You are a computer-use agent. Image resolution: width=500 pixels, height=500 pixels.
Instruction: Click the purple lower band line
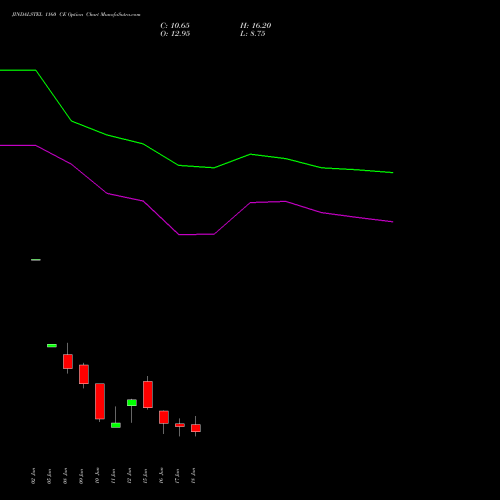(197, 234)
